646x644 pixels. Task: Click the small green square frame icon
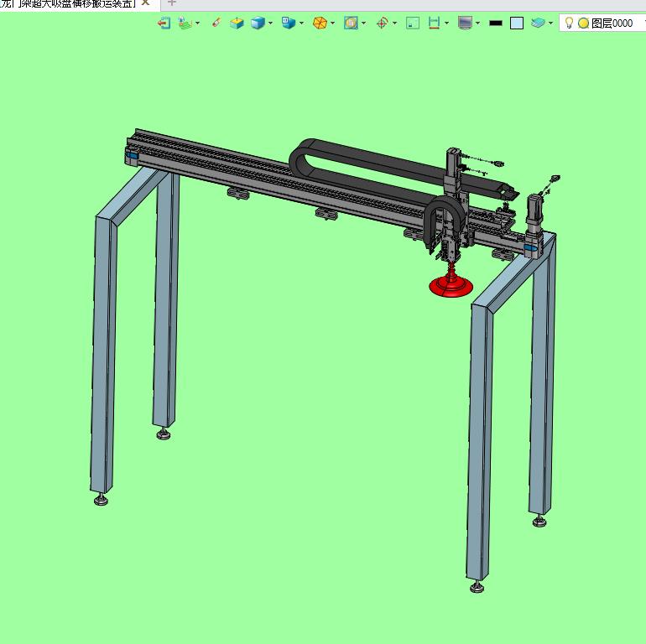click(413, 23)
